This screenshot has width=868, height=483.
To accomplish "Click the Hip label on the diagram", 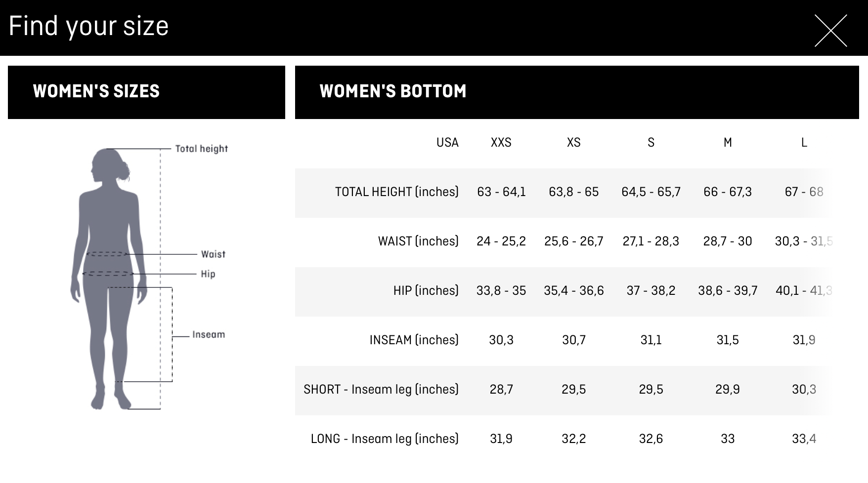I will click(x=208, y=274).
